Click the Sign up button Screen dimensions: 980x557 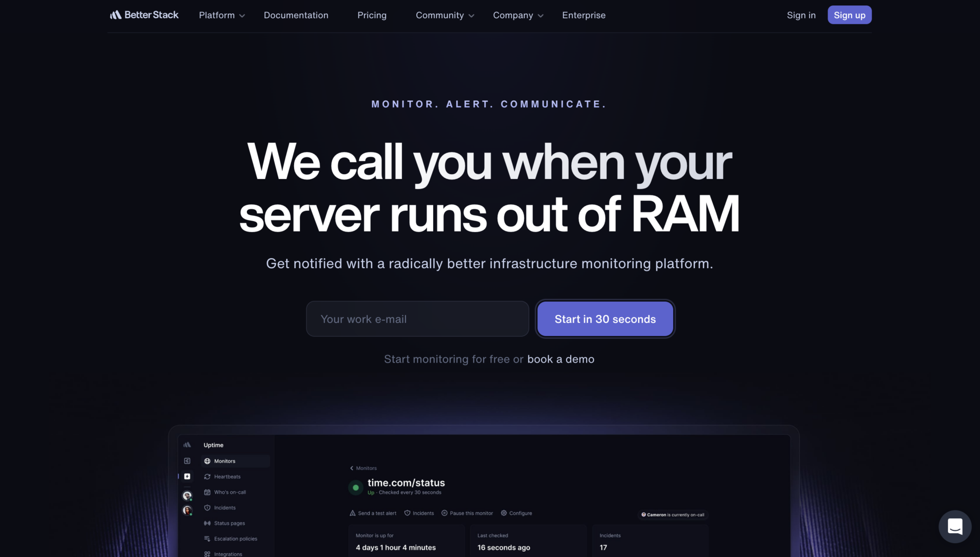coord(849,15)
